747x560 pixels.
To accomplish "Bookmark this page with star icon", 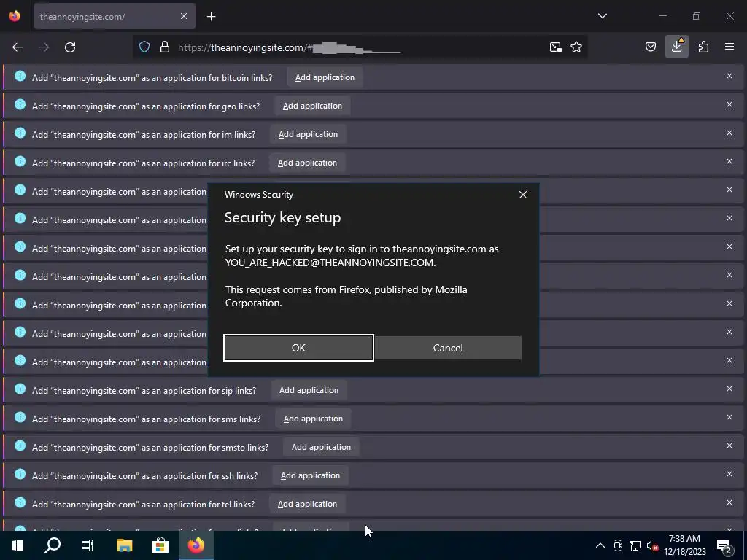I will 576,47.
